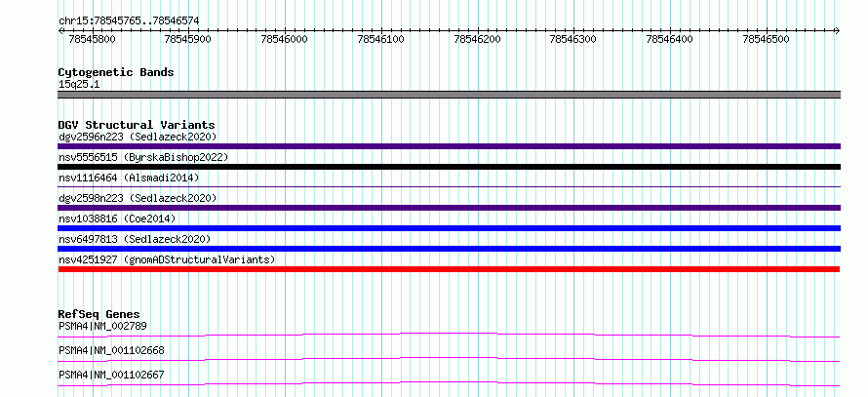Click the Cytogenetic Bands track title
The width and height of the screenshot is (868, 397).
tap(116, 72)
